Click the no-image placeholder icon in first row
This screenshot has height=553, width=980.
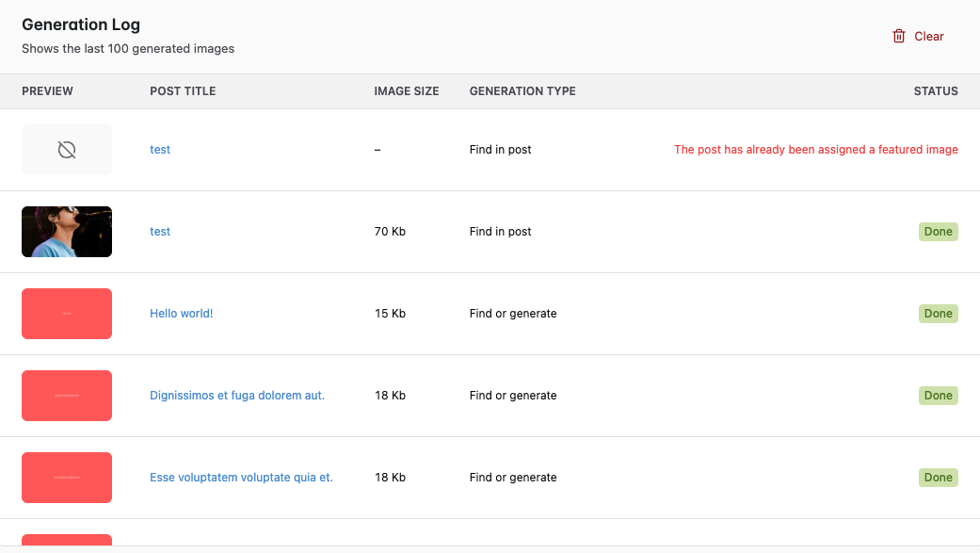67,150
